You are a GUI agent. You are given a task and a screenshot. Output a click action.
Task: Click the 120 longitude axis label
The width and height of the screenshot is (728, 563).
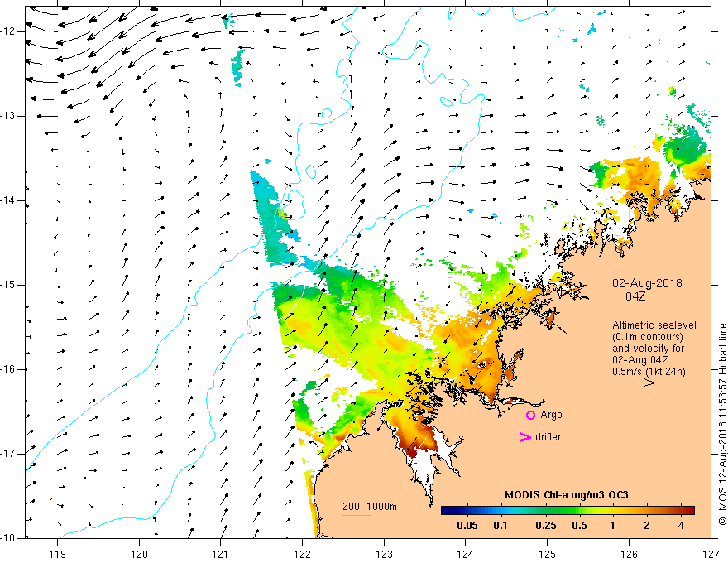(139, 554)
